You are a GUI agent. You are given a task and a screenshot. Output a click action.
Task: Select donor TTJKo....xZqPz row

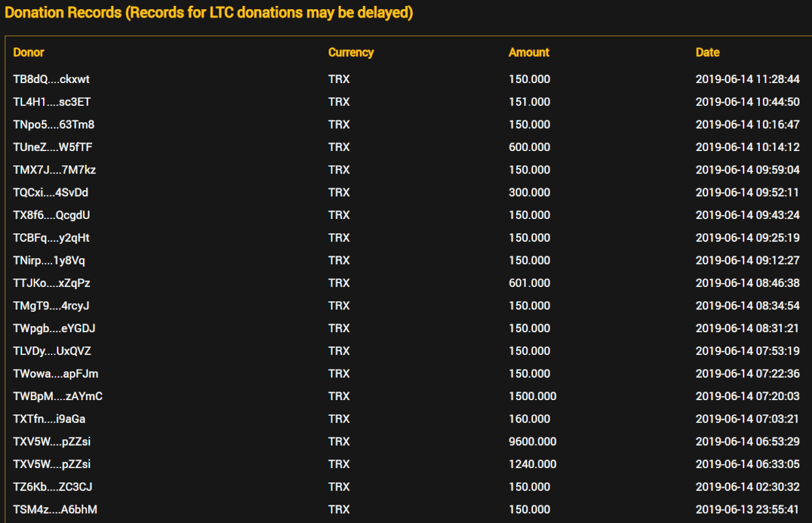(406, 283)
